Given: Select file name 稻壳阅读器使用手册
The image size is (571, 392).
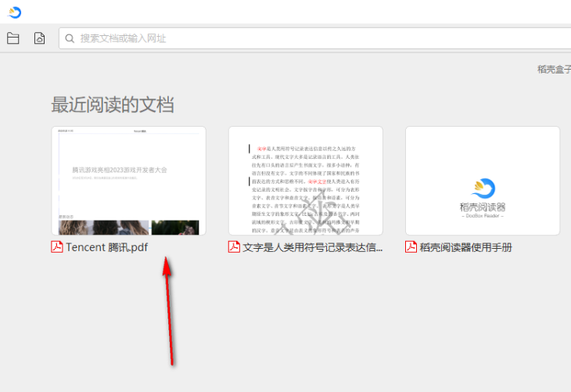Looking at the screenshot, I should pos(465,247).
